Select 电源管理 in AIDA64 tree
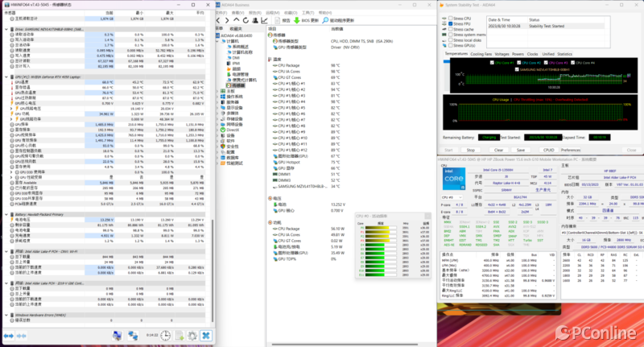644x347 pixels. (x=237, y=74)
